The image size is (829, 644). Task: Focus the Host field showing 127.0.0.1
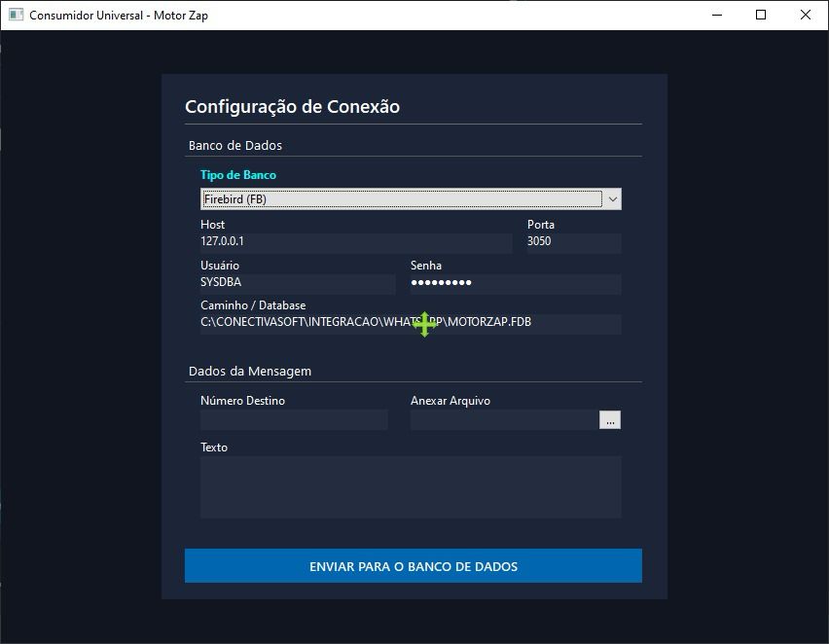[355, 242]
